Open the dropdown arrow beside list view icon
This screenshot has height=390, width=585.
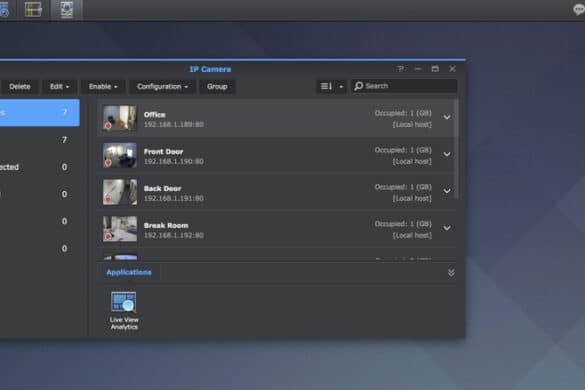pyautogui.click(x=341, y=87)
